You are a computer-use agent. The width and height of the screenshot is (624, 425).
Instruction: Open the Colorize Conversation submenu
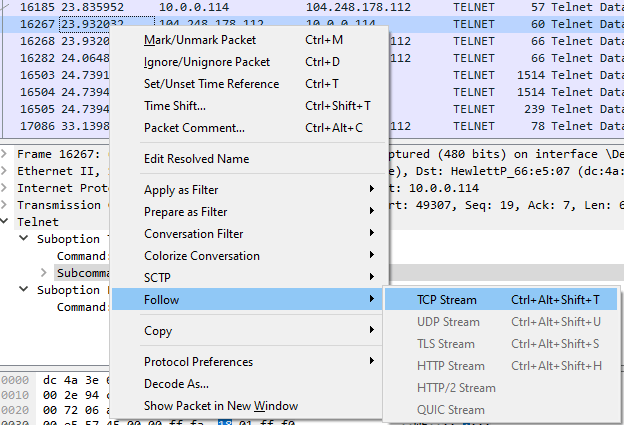200,256
